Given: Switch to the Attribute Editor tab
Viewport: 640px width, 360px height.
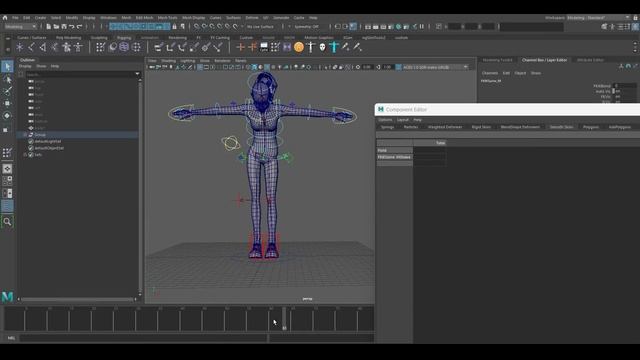Looking at the screenshot, I should coord(590,60).
